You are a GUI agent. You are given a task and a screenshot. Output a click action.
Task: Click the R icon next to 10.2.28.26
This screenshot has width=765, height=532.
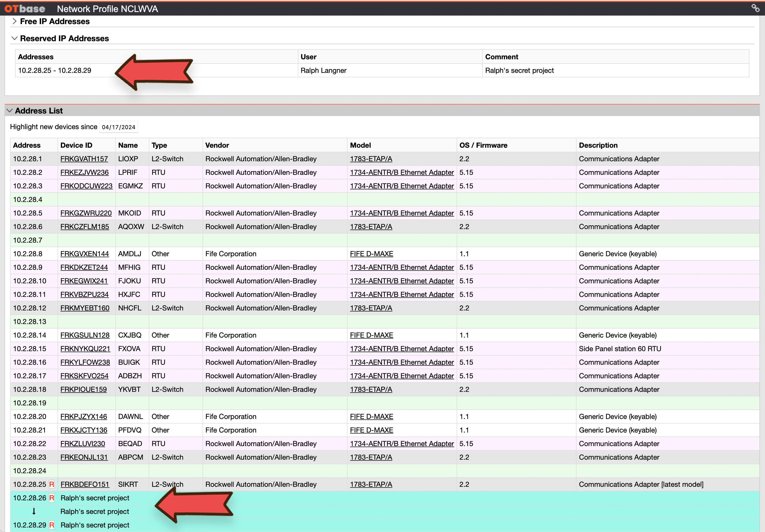[x=52, y=498]
